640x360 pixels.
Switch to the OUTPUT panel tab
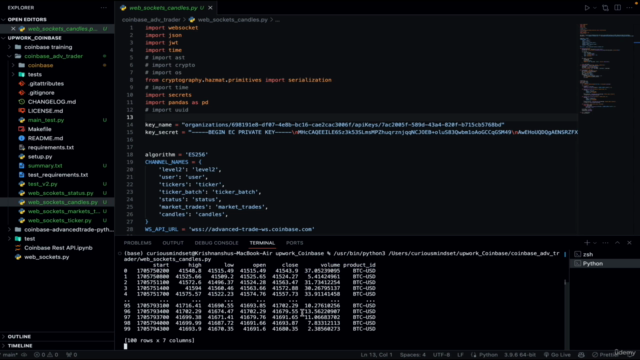pyautogui.click(x=173, y=243)
